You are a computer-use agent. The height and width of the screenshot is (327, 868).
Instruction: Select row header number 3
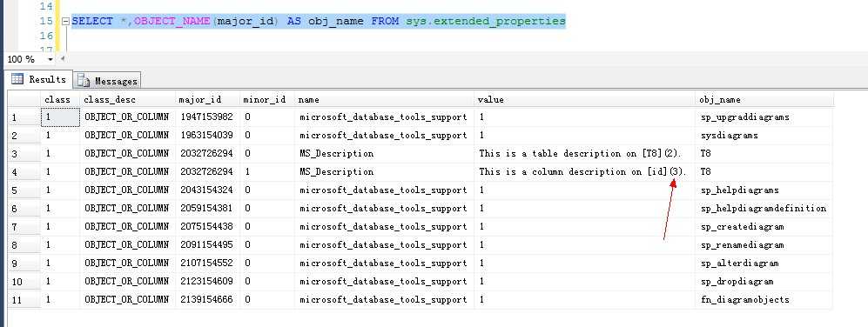point(24,154)
